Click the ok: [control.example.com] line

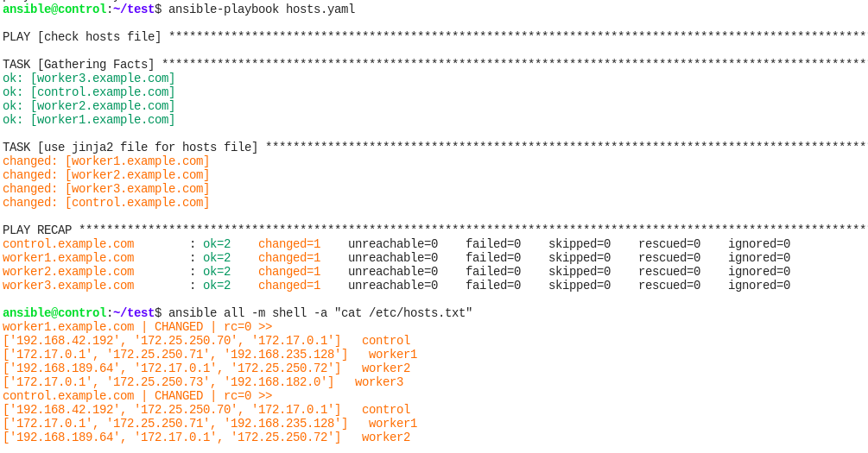pos(89,91)
